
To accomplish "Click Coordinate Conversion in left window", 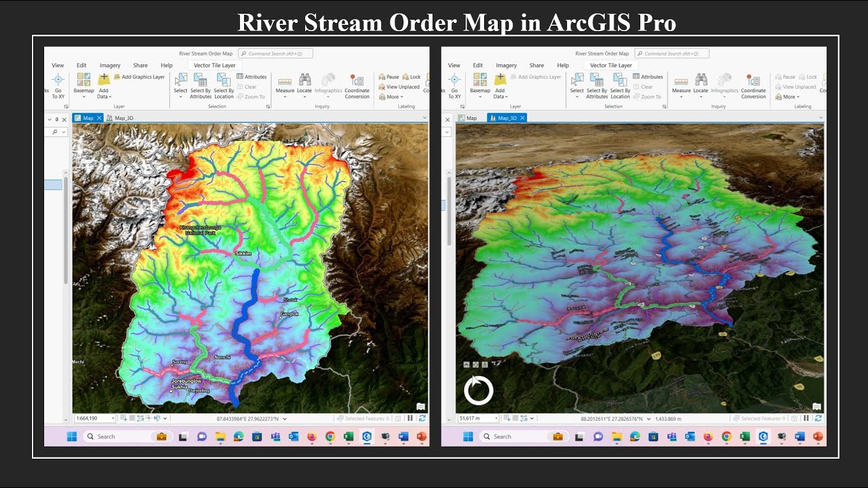I will coord(357,86).
